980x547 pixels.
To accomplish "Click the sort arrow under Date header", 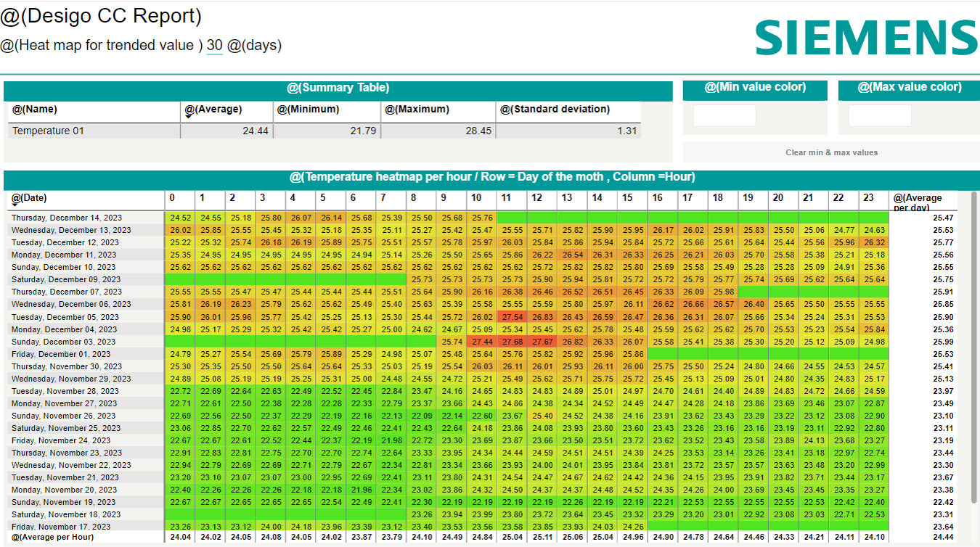I will pos(15,205).
